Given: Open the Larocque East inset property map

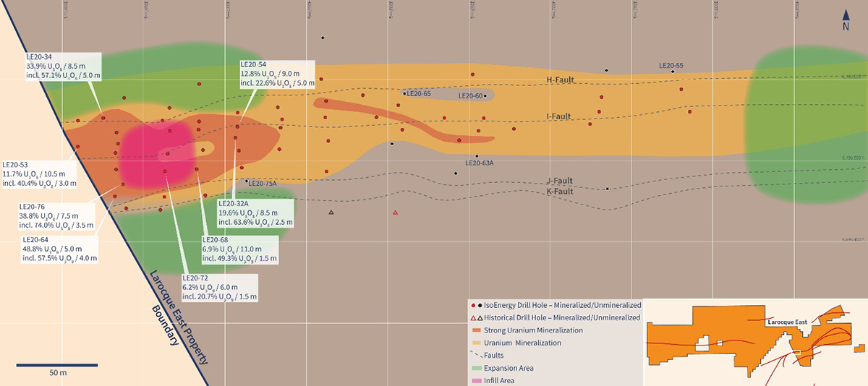Looking at the screenshot, I should [754, 341].
